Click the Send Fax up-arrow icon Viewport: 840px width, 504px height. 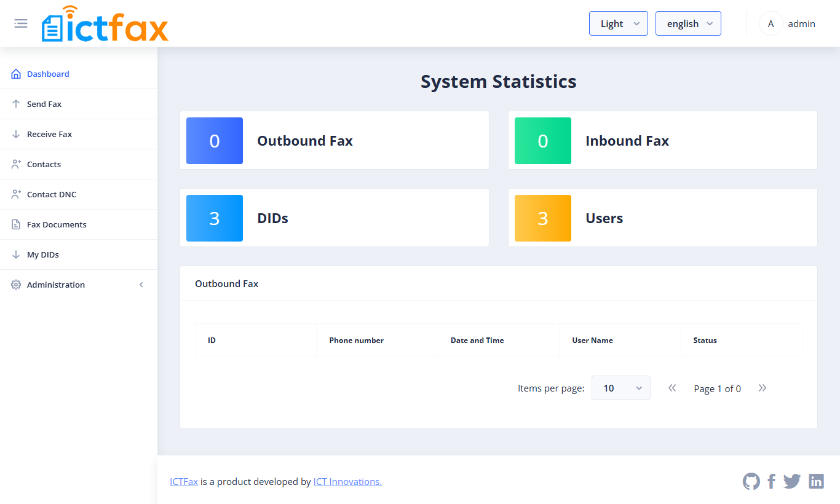coord(16,104)
